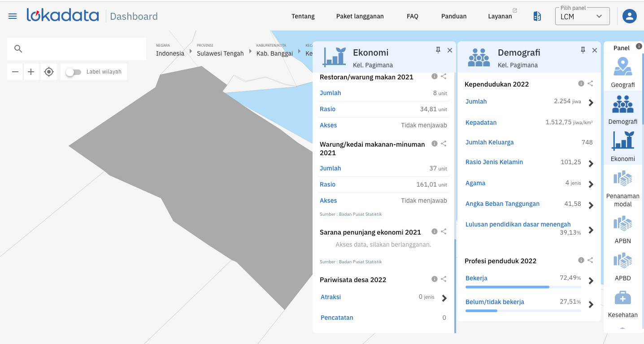
Task: Open the hamburger navigation menu
Action: coord(13,16)
